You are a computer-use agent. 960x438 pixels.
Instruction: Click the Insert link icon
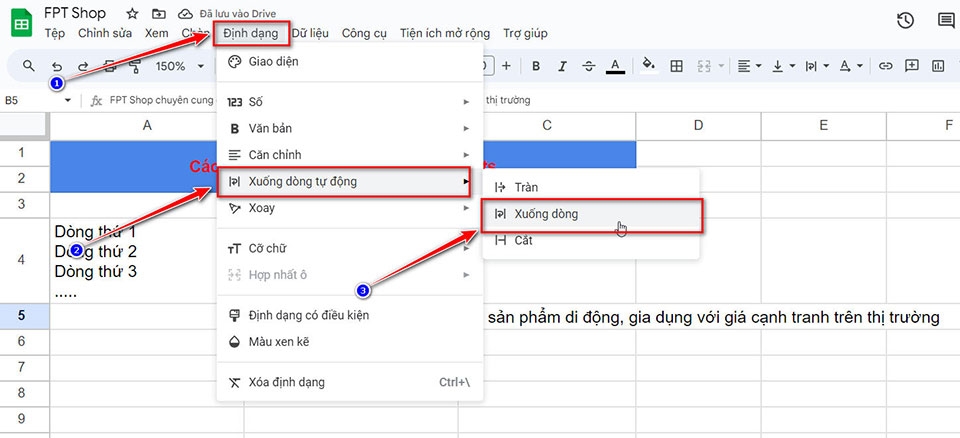click(885, 66)
